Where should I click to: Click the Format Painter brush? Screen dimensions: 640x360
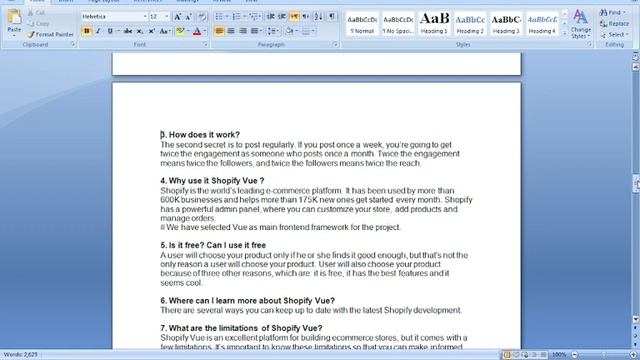pos(31,35)
